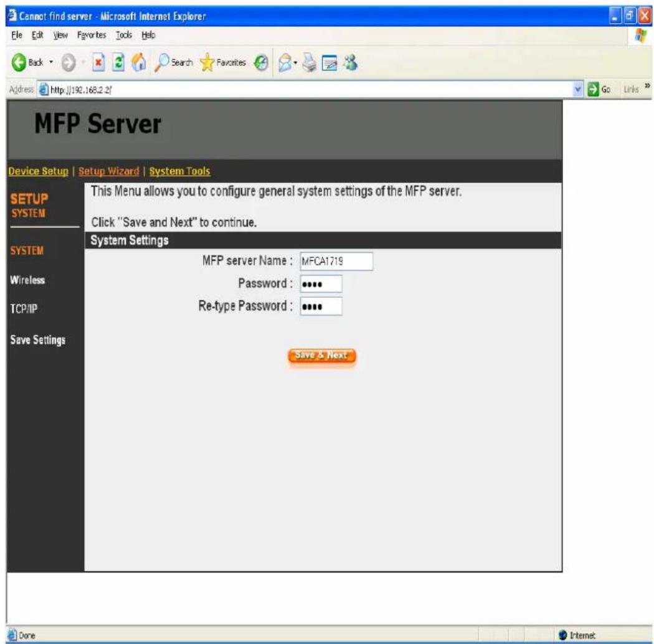Select SYSTEM in the sidebar
The image size is (654, 644).
[27, 250]
